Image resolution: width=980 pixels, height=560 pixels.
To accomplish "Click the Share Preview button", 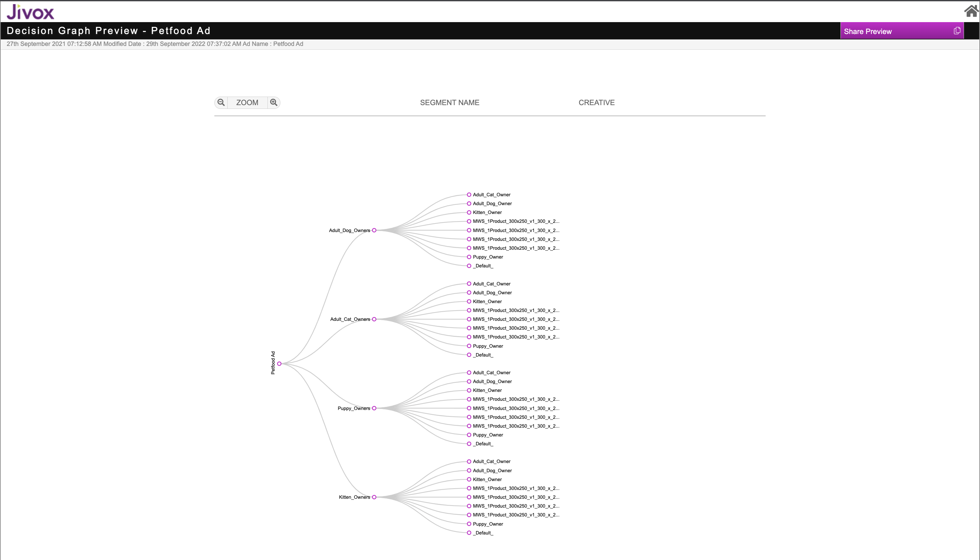I will pos(902,31).
